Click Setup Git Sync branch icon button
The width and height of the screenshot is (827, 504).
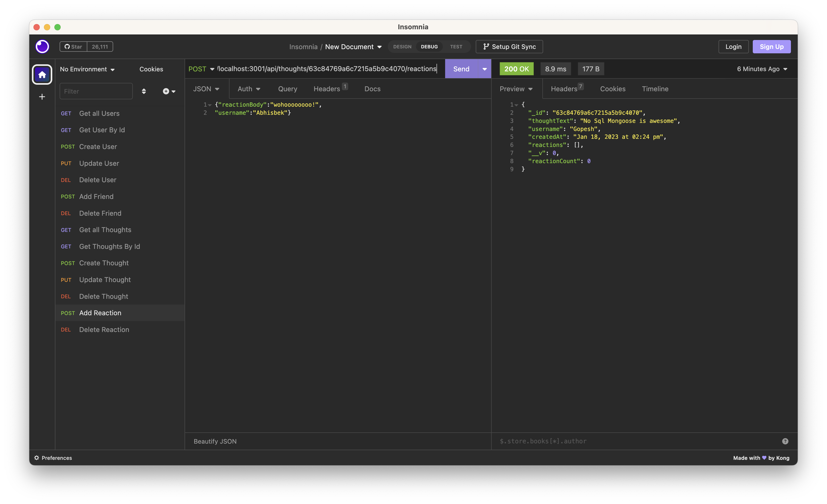tap(509, 47)
